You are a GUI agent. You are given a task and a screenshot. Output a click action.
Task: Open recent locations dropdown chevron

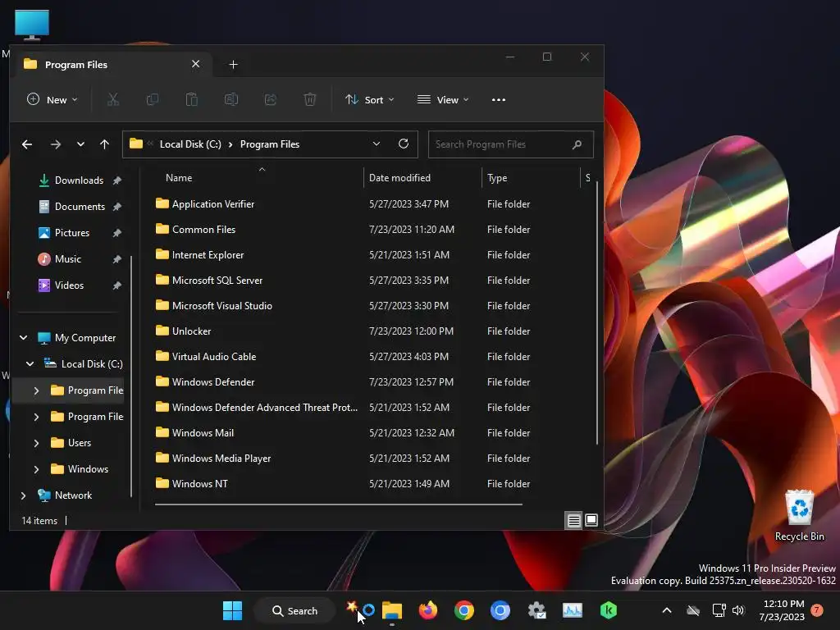click(80, 144)
